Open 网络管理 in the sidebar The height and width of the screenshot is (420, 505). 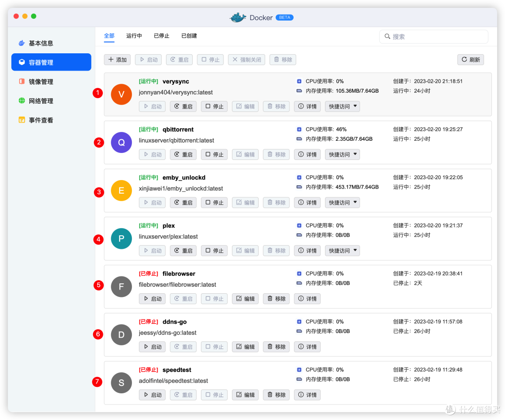coord(51,101)
